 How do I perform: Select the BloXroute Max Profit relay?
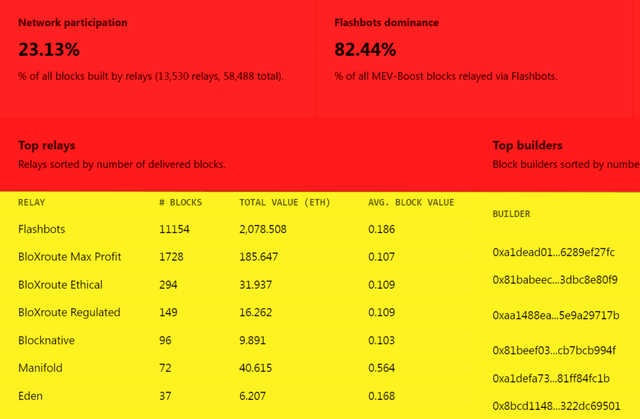click(70, 257)
